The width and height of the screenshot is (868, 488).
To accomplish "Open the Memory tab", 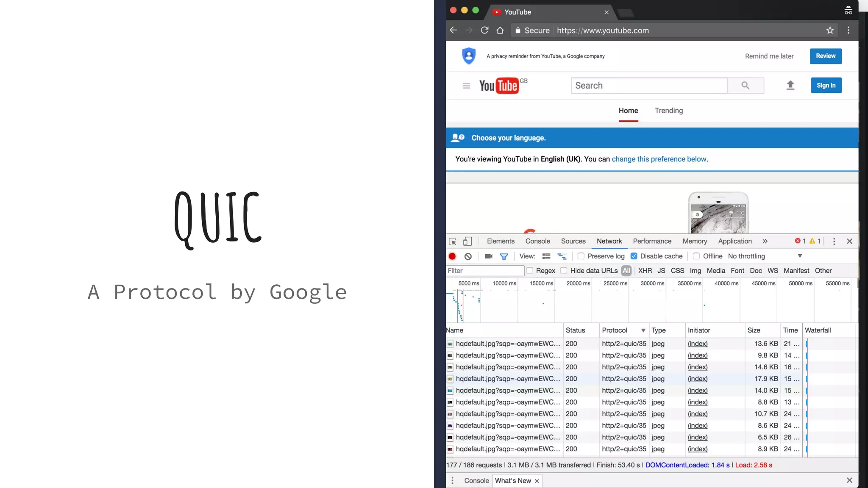I will (x=695, y=241).
